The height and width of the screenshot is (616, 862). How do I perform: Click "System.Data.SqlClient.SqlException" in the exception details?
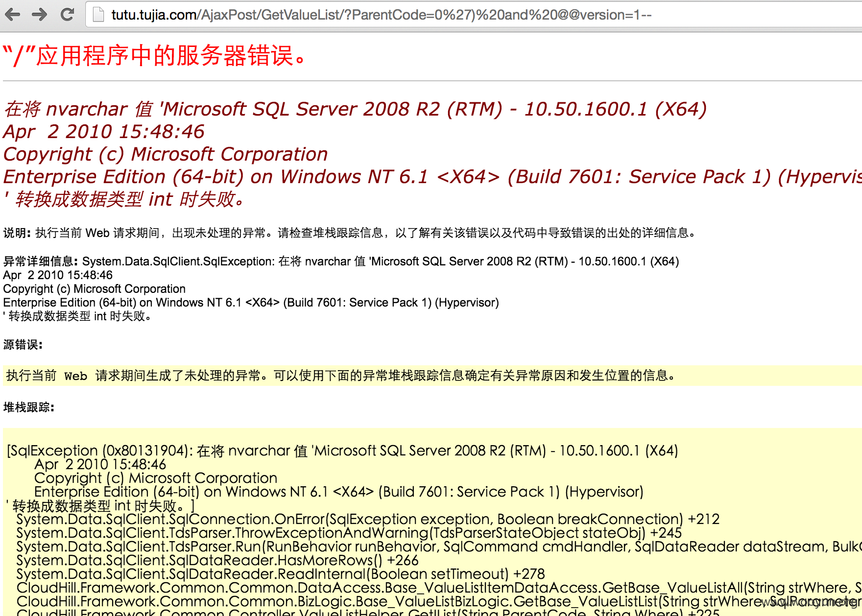pos(178,261)
